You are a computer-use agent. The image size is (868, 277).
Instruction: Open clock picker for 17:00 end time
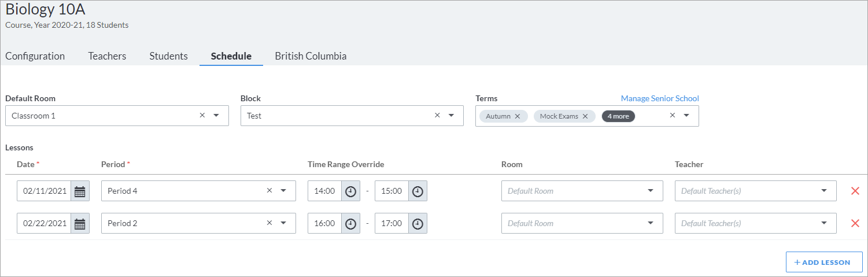418,224
